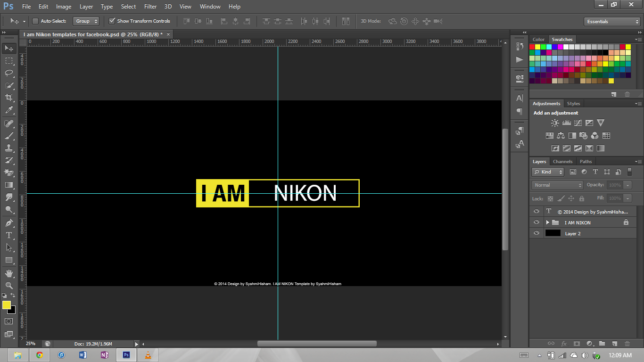Select the Move tool

click(x=9, y=48)
